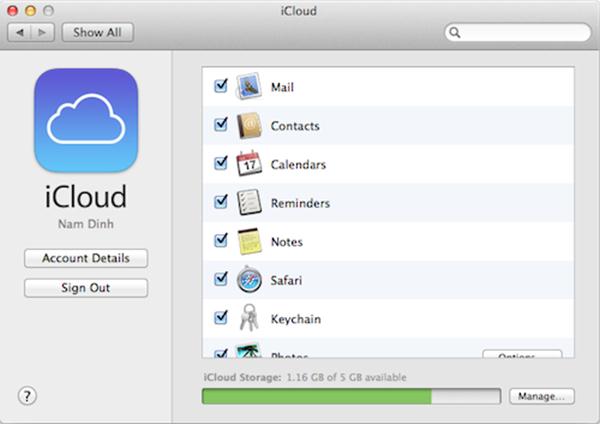Focus the search field
Image resolution: width=600 pixels, height=424 pixels.
click(x=518, y=33)
